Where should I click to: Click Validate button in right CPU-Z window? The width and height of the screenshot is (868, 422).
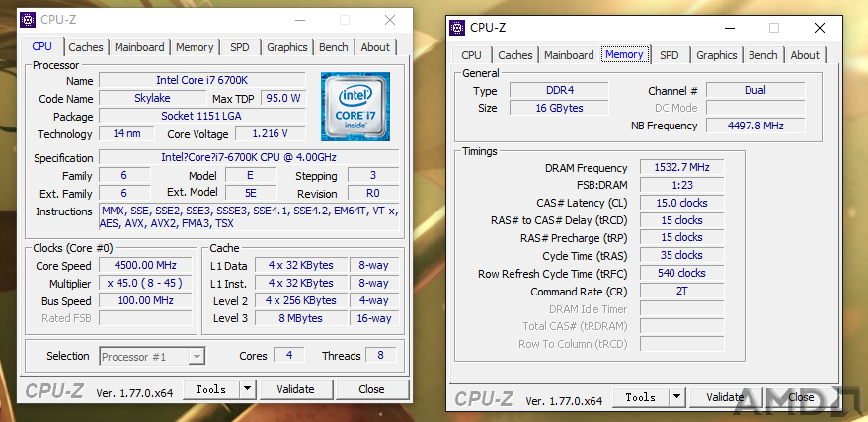coord(725,397)
